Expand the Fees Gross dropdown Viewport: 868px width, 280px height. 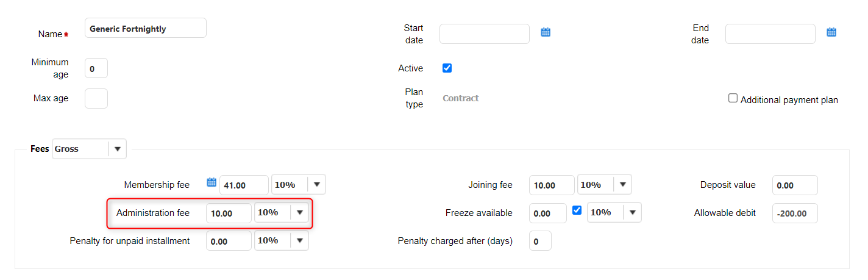pyautogui.click(x=117, y=149)
